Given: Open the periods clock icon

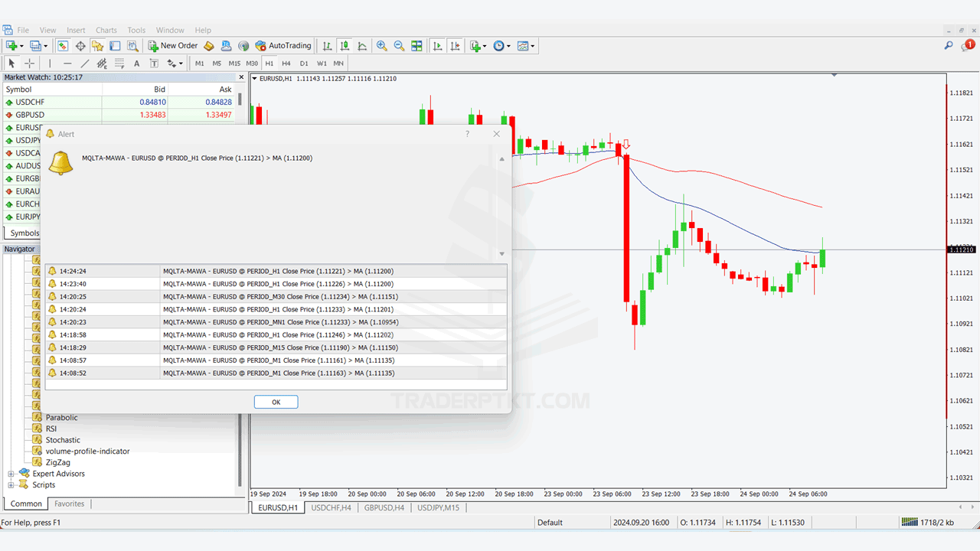Looking at the screenshot, I should click(x=498, y=46).
